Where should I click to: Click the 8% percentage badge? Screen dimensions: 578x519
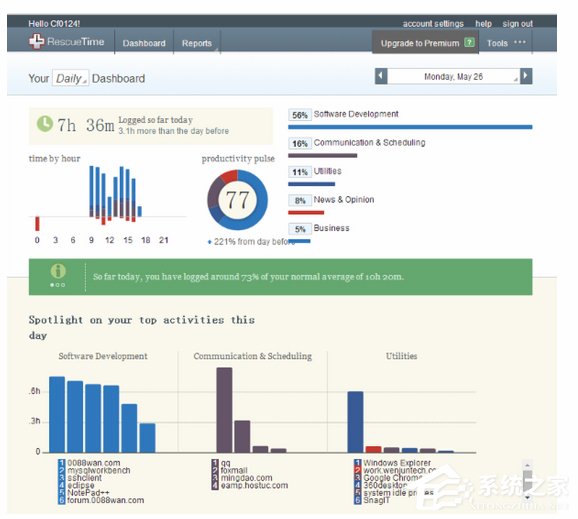pos(300,201)
